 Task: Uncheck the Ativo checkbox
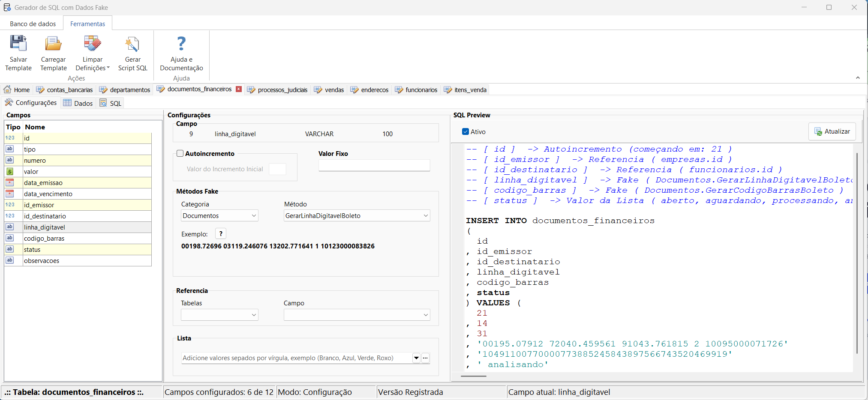(466, 131)
